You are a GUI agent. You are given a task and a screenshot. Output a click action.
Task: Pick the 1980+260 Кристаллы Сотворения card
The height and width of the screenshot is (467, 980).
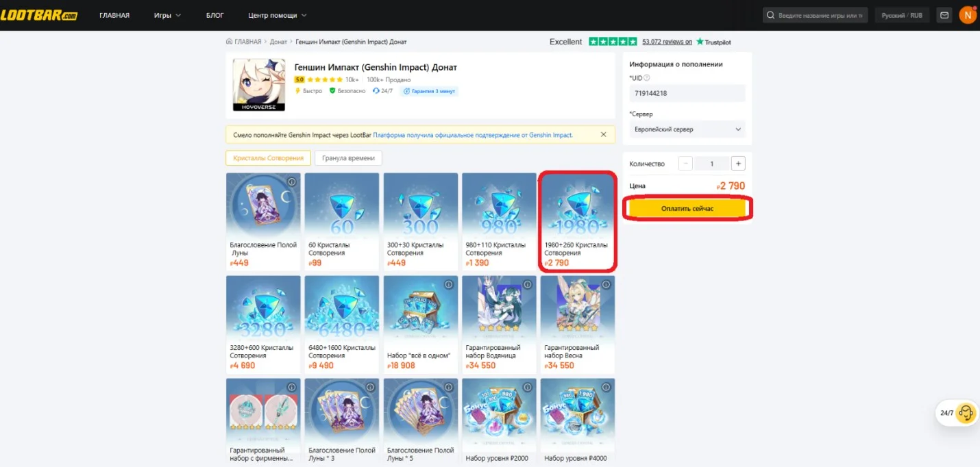click(578, 221)
